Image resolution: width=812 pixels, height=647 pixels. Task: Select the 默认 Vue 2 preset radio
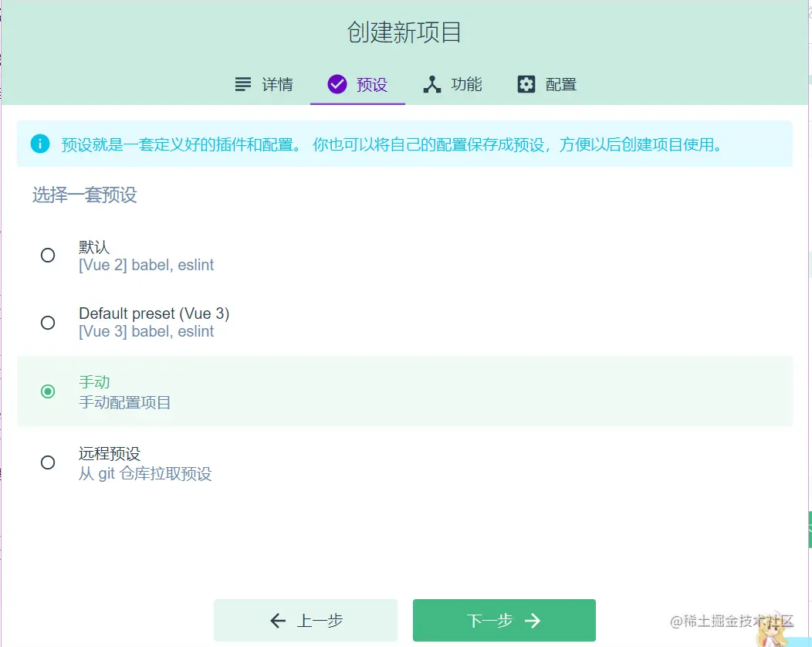(x=48, y=256)
